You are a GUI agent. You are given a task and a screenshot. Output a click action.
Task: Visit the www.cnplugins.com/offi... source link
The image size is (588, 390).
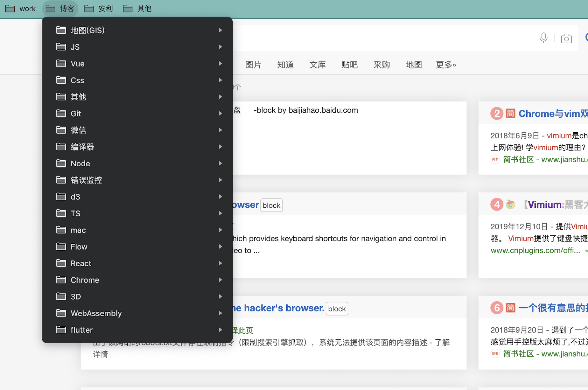coord(535,250)
